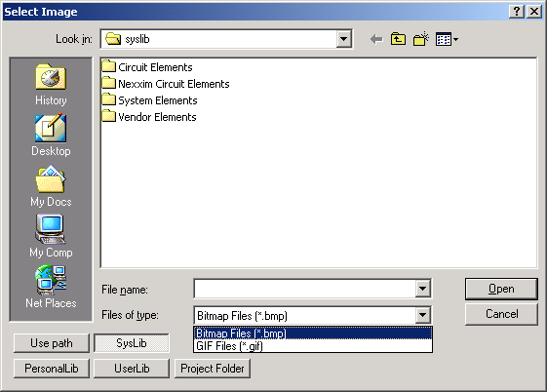Toggle the SysLib location button
This screenshot has height=392, width=547.
click(132, 343)
